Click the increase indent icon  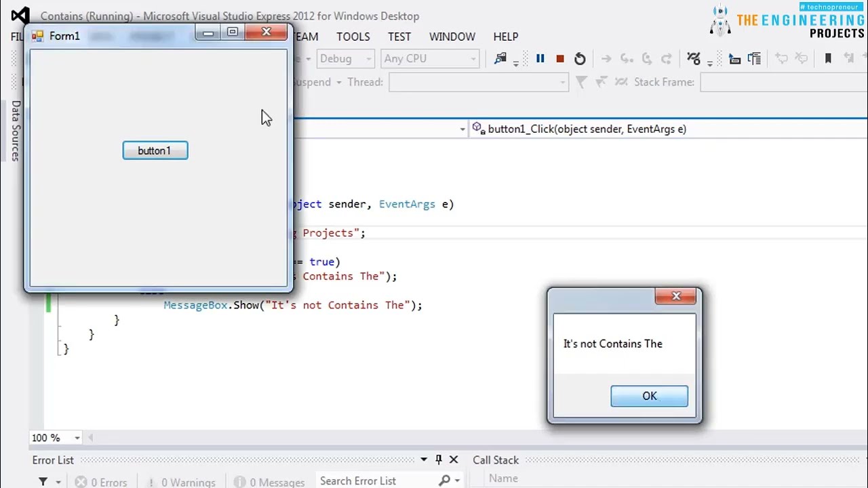pyautogui.click(x=754, y=59)
